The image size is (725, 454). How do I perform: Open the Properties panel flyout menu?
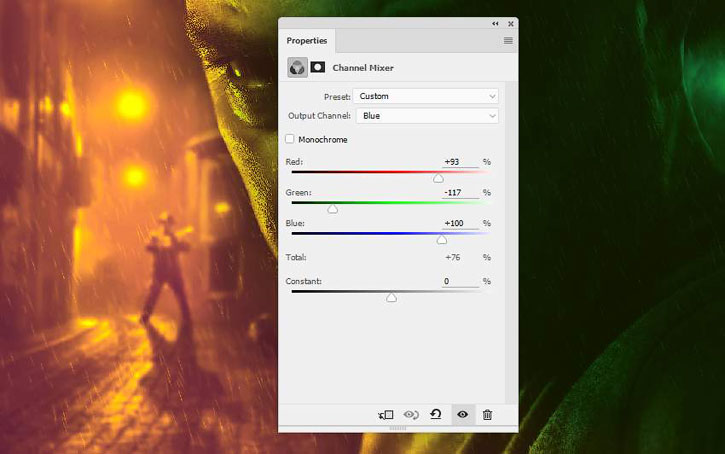pos(508,41)
